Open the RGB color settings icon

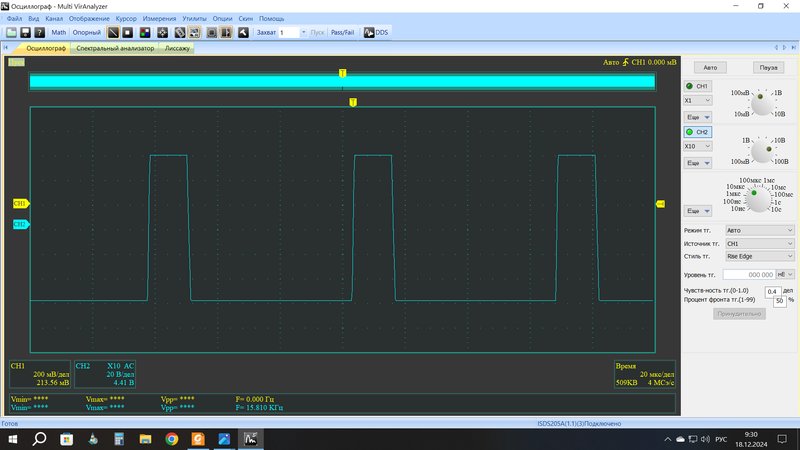coord(145,32)
